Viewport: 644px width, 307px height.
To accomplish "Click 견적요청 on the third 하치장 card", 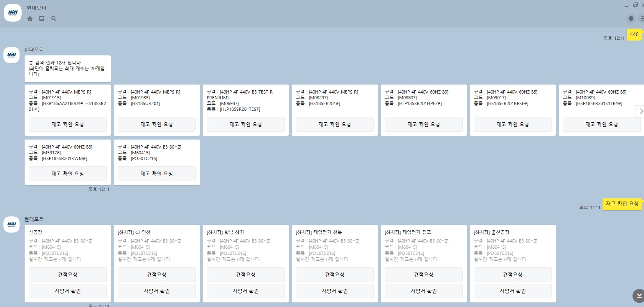I will tap(246, 275).
